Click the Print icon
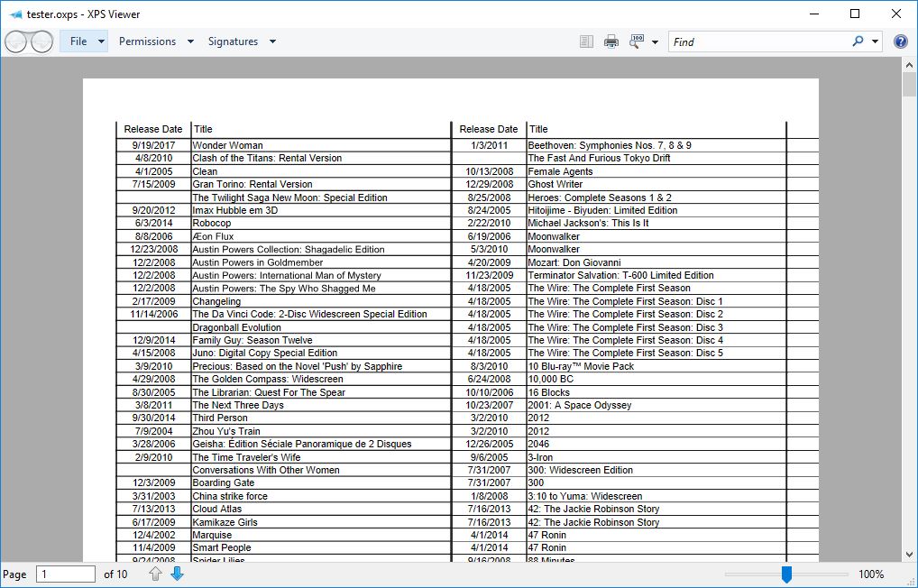 [611, 41]
